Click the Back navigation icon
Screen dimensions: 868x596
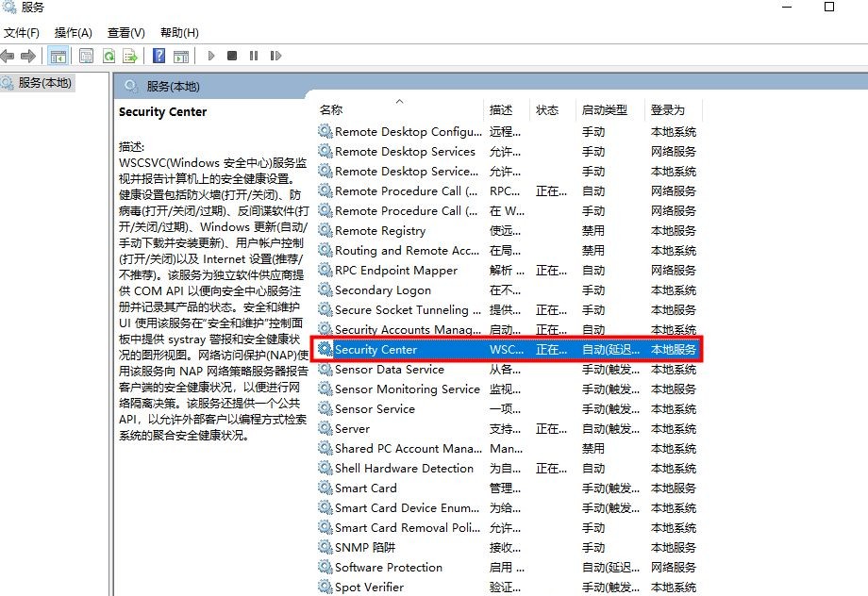click(8, 55)
